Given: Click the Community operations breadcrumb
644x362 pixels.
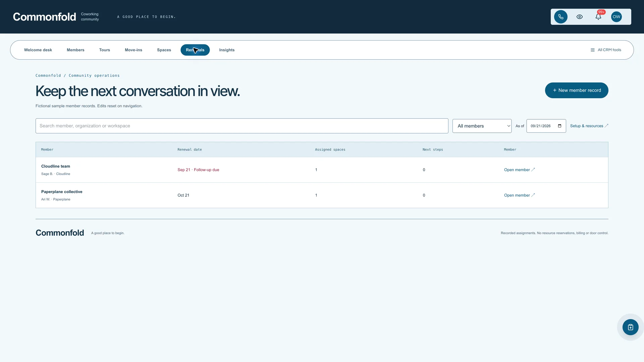Looking at the screenshot, I should [x=94, y=76].
